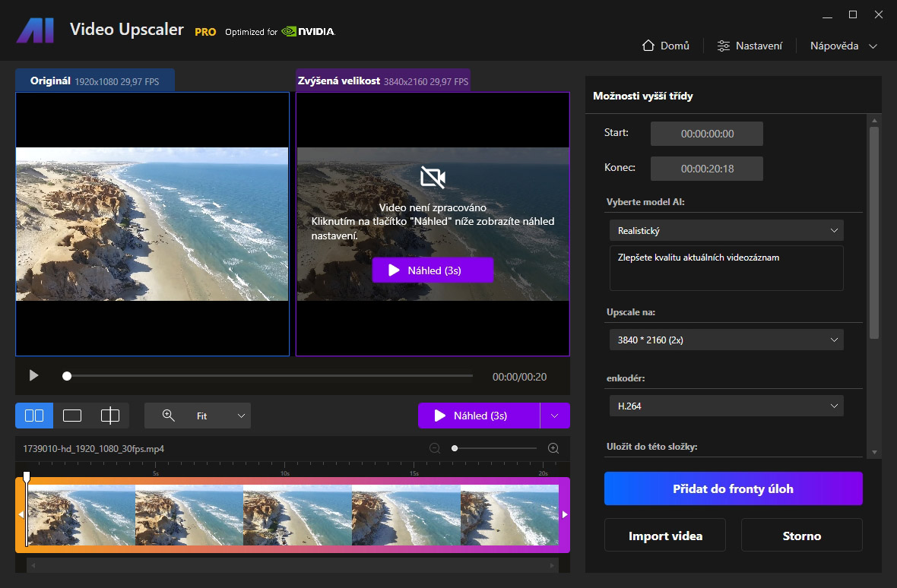Viewport: 897px width, 588px height.
Task: Open the enkodér H.264 dropdown
Action: pos(726,406)
